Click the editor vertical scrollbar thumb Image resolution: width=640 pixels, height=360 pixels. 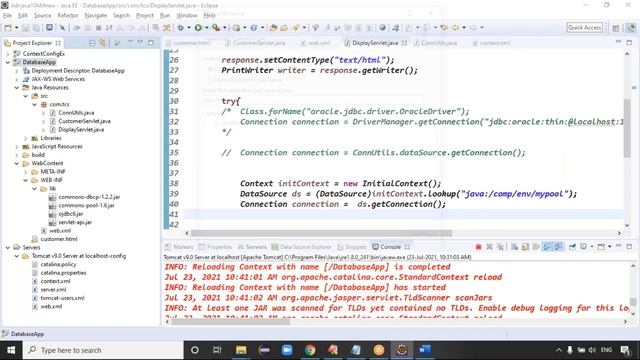tap(627, 128)
